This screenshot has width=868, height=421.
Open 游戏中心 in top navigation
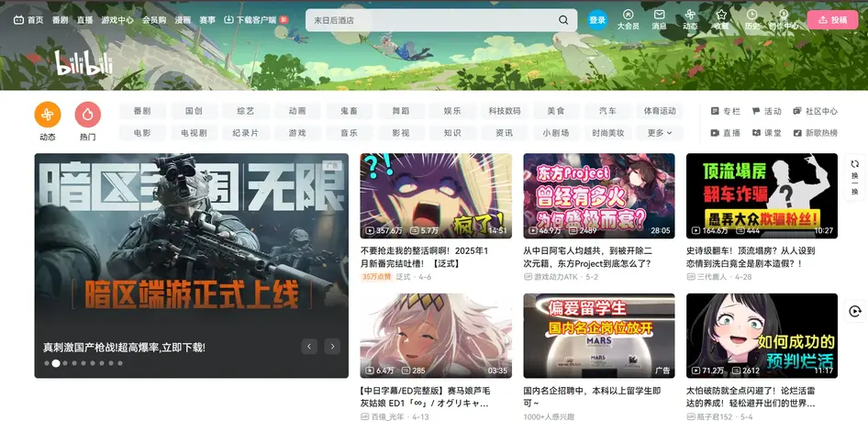(x=117, y=20)
